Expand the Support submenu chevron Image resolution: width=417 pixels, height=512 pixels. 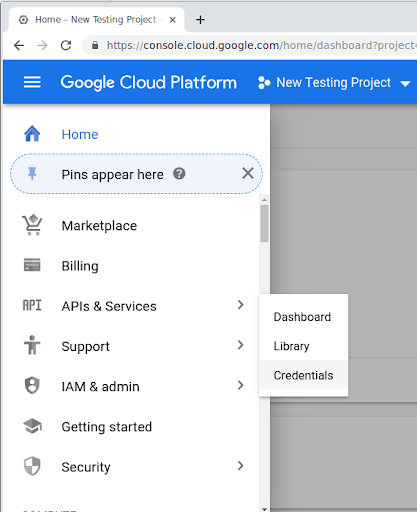click(x=241, y=345)
